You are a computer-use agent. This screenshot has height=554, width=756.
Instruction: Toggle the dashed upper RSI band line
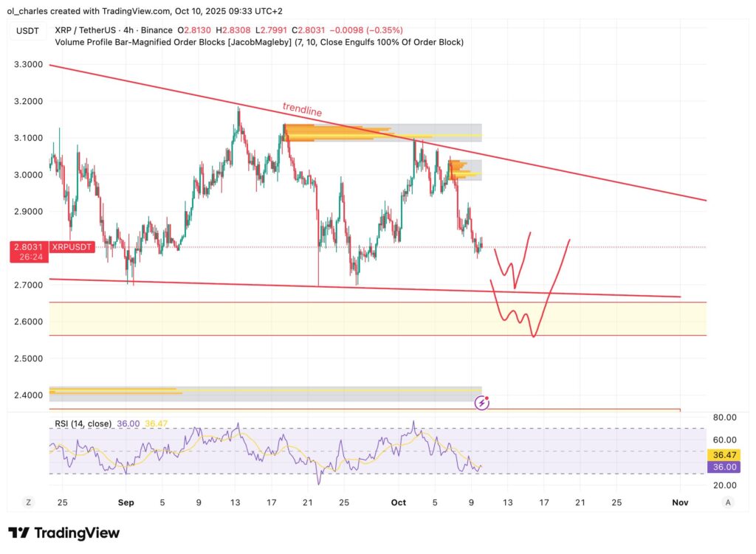369,426
